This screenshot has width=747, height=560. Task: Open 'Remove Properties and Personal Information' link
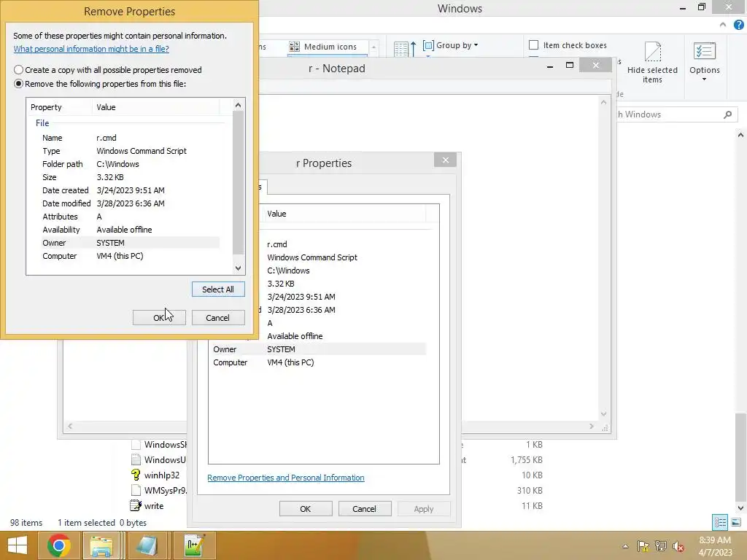[286, 478]
